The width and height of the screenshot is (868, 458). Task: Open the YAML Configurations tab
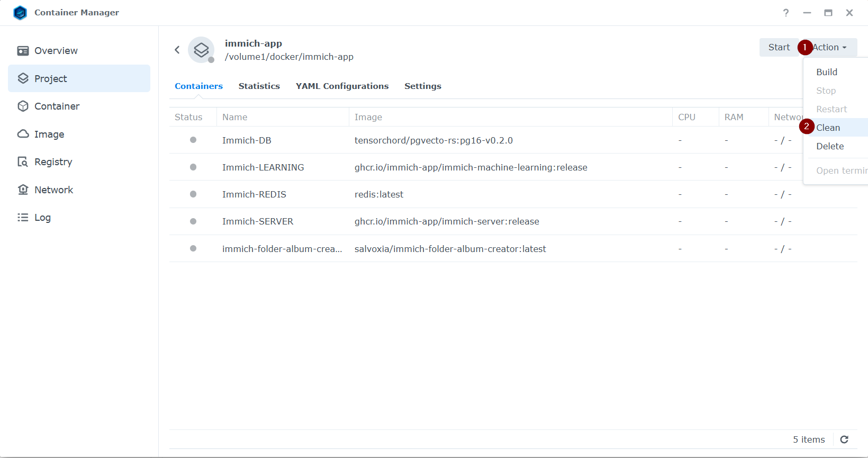click(x=342, y=86)
